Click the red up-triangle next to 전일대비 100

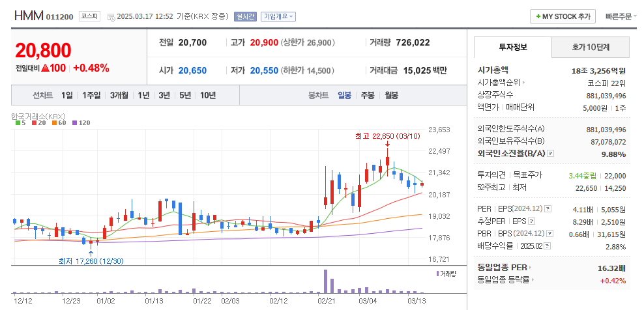pyautogui.click(x=45, y=68)
